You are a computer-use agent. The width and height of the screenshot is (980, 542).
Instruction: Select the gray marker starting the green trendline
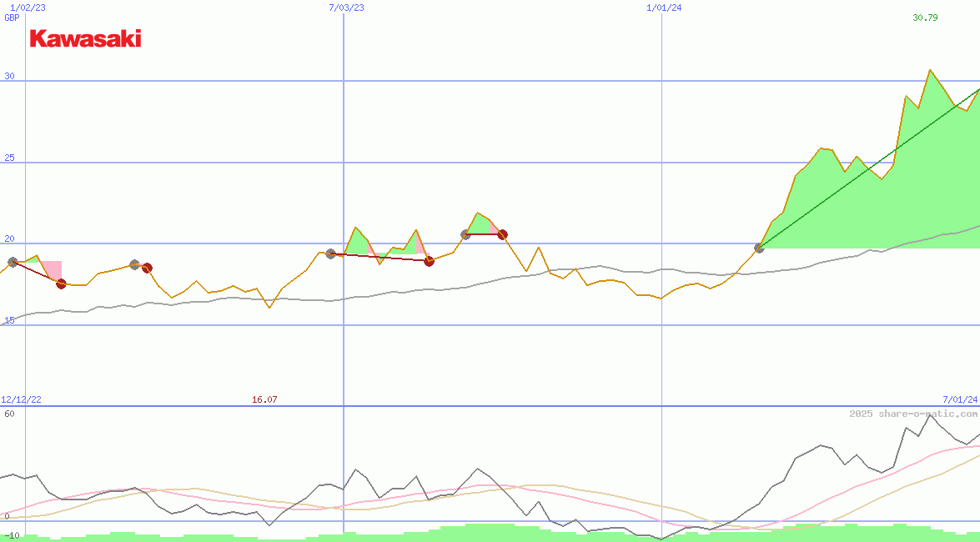point(759,248)
